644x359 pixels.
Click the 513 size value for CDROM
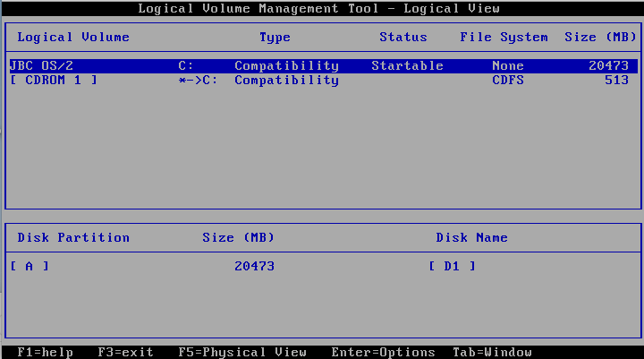click(616, 81)
